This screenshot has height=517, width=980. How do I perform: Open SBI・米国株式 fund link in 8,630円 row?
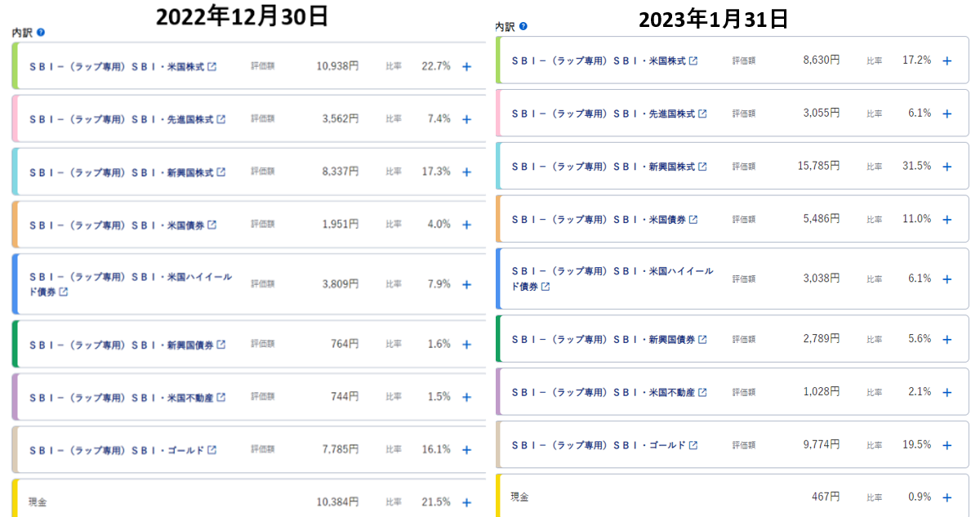click(x=599, y=60)
